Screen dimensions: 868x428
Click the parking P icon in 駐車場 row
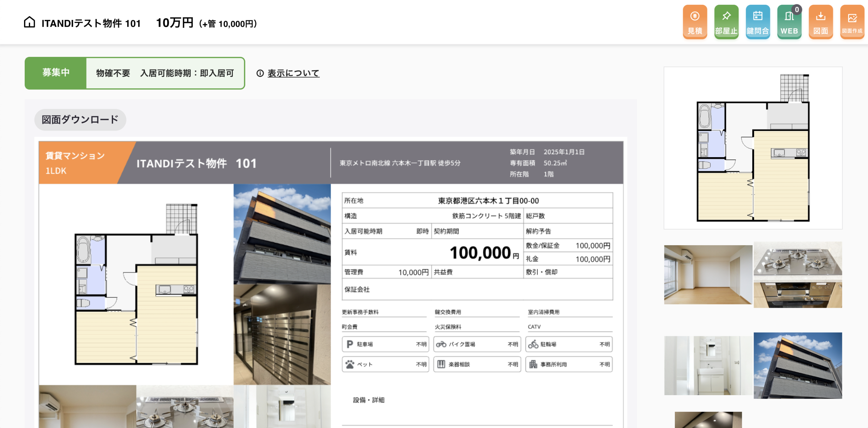pos(350,344)
